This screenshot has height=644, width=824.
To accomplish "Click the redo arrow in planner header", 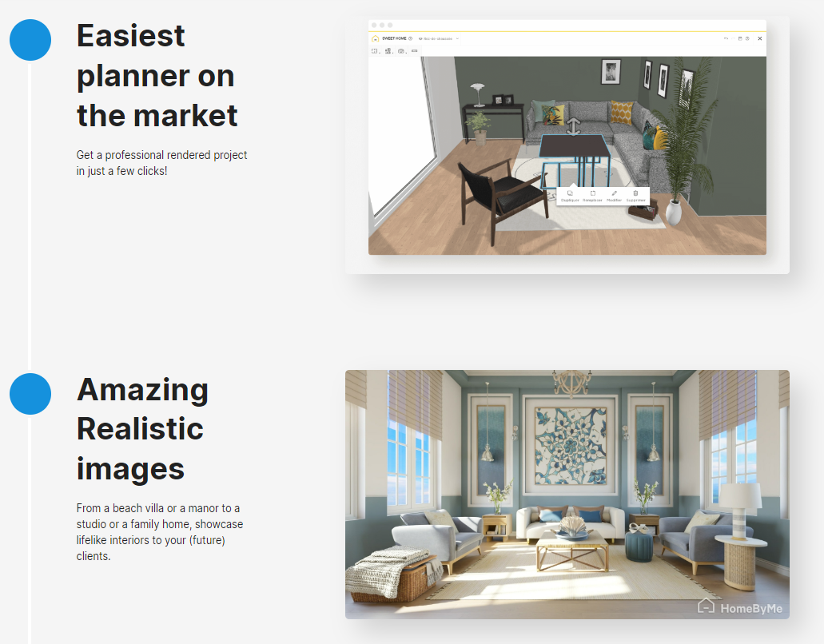I will pos(733,38).
